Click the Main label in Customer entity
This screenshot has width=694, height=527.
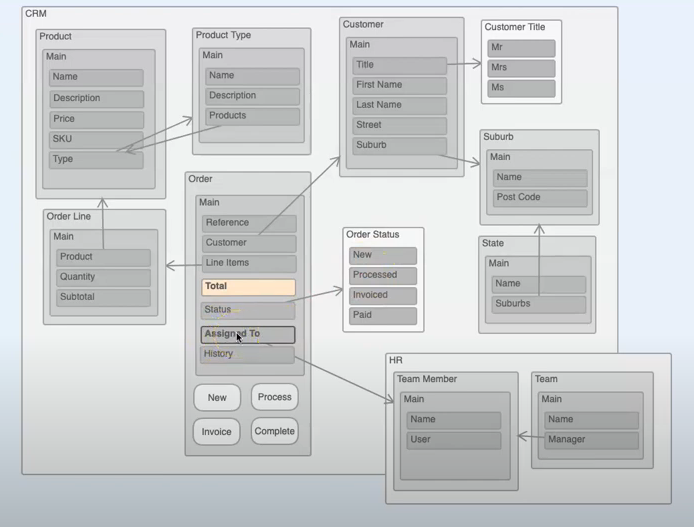click(x=359, y=44)
